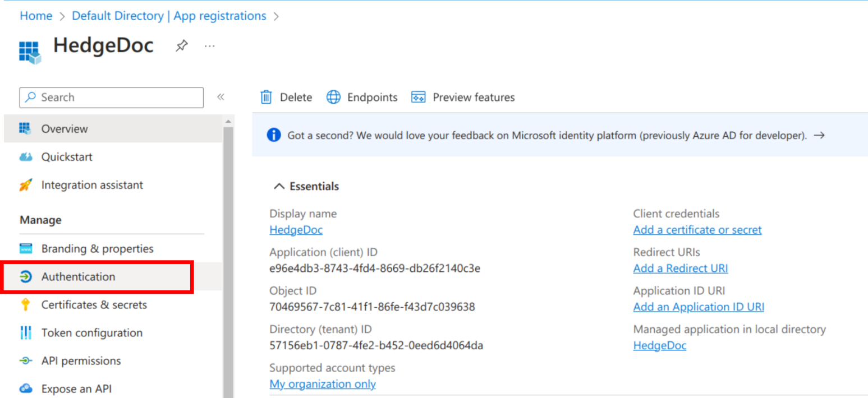Collapse the Essentials section
The image size is (868, 398).
[279, 186]
